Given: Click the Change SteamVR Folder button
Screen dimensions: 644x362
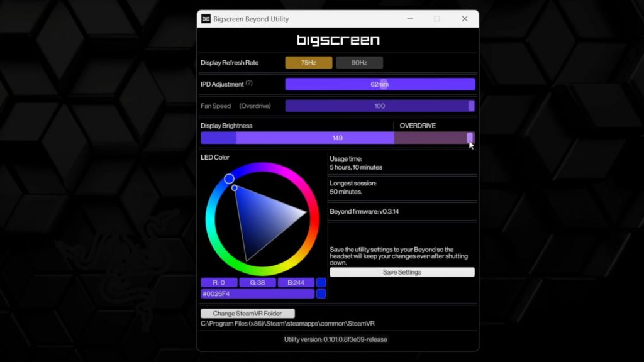Looking at the screenshot, I should pyautogui.click(x=247, y=314).
